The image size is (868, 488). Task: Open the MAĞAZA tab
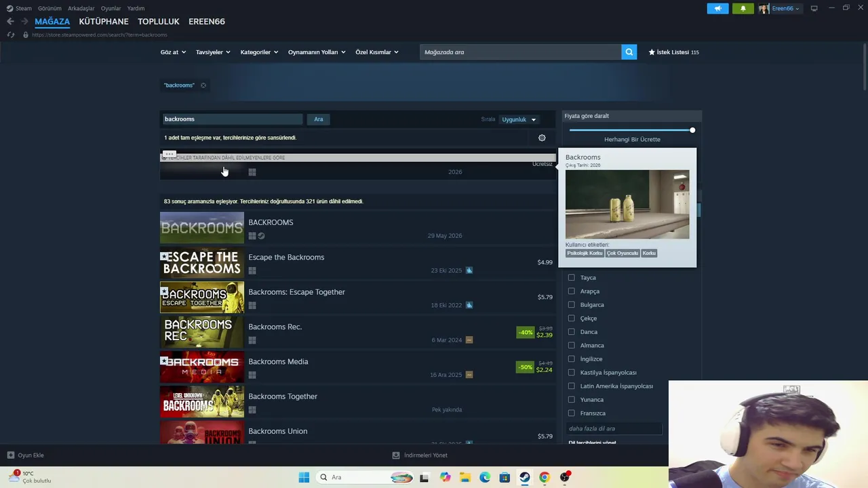point(52,22)
